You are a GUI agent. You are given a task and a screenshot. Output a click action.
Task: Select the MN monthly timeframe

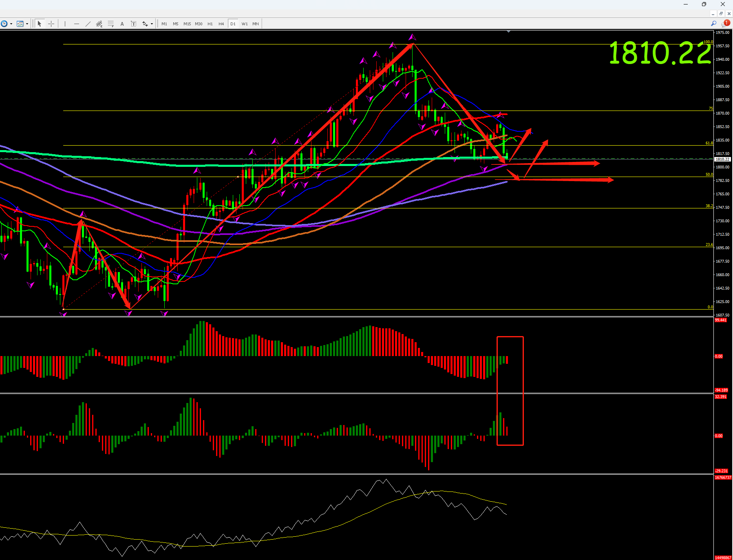point(256,24)
